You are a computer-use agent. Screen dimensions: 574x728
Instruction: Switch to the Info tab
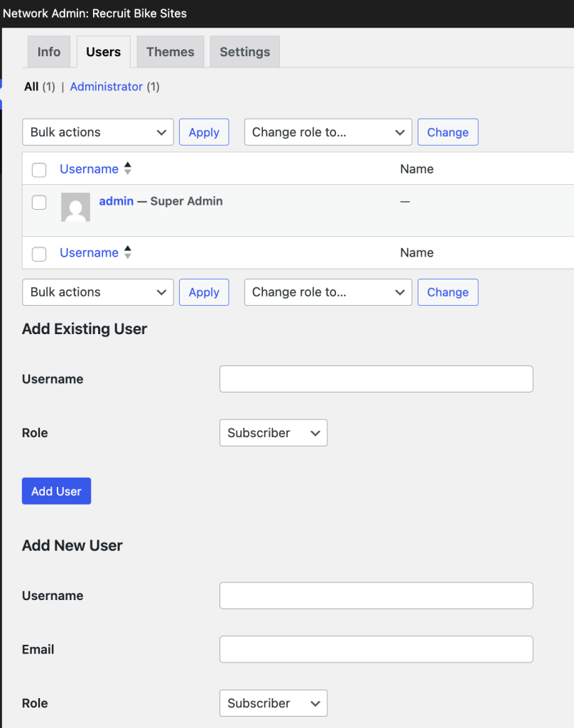point(49,51)
